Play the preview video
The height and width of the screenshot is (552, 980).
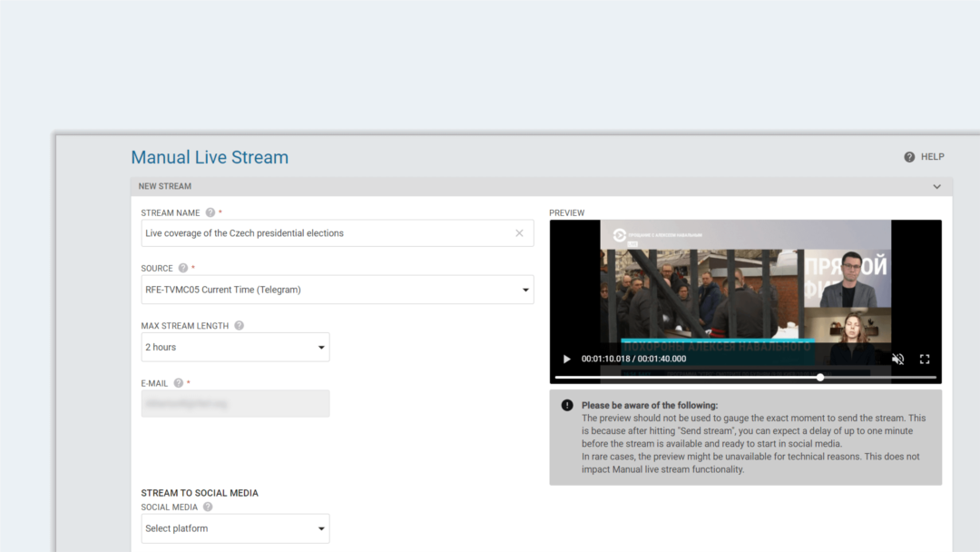[567, 359]
